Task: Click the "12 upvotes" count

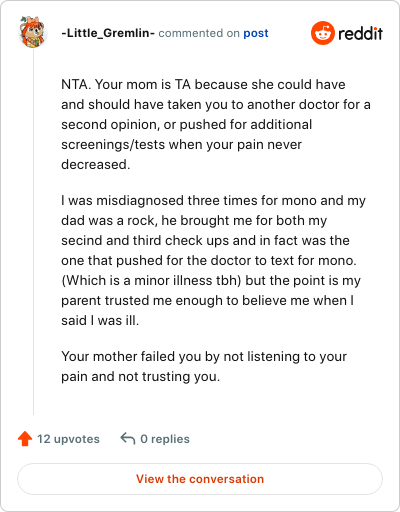Action: click(68, 439)
